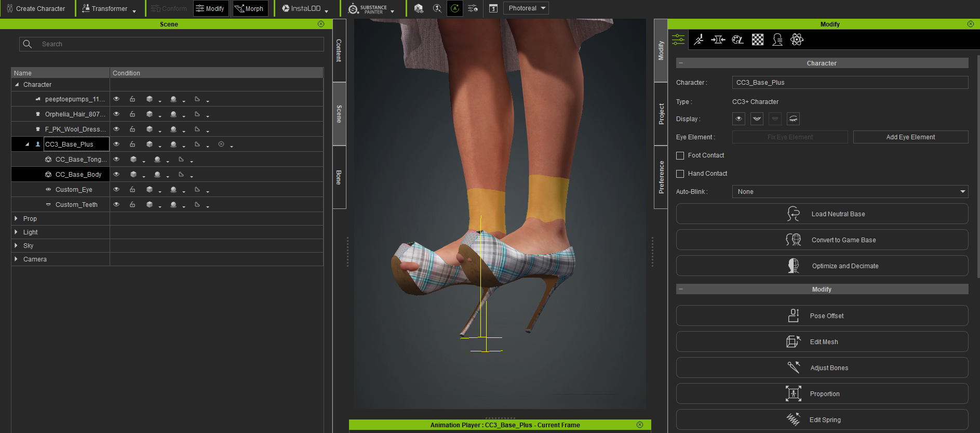Collapse the Modify section header
980x433 pixels.
coord(822,289)
